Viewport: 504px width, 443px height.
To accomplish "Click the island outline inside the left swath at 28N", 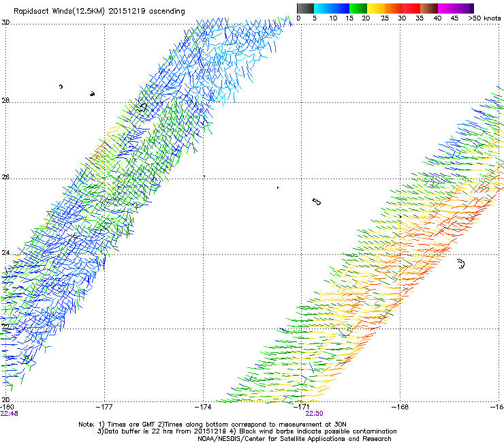I will [142, 107].
